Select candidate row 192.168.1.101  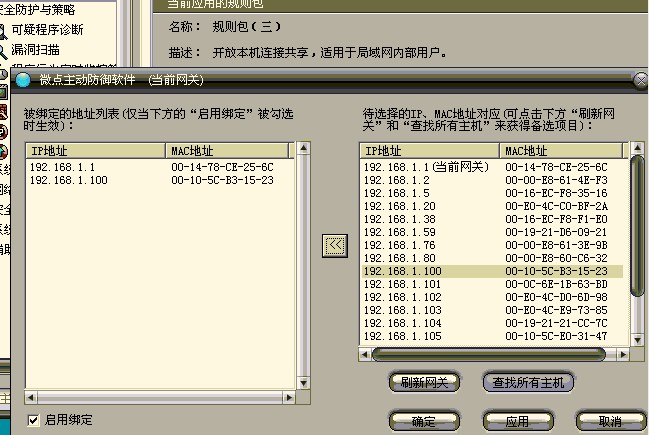(492, 284)
